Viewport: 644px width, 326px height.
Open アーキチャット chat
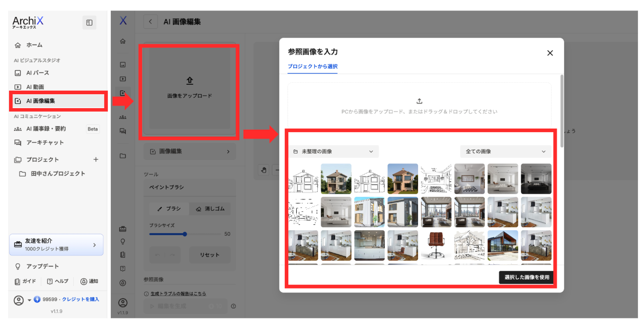(45, 143)
